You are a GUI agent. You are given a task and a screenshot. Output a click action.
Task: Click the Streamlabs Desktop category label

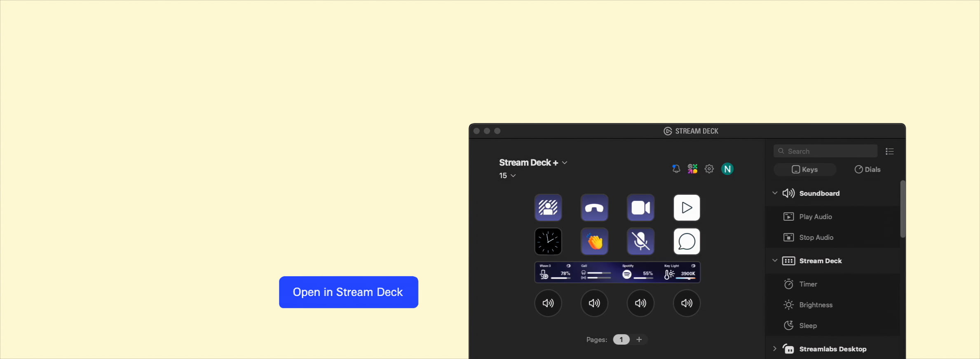[x=832, y=349]
